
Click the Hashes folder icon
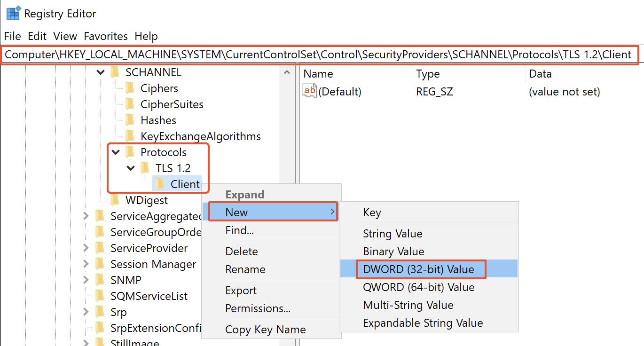[130, 120]
